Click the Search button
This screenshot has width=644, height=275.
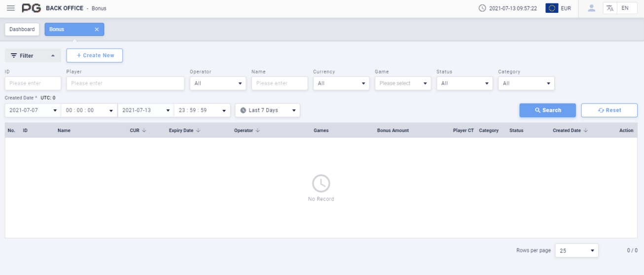(x=547, y=110)
